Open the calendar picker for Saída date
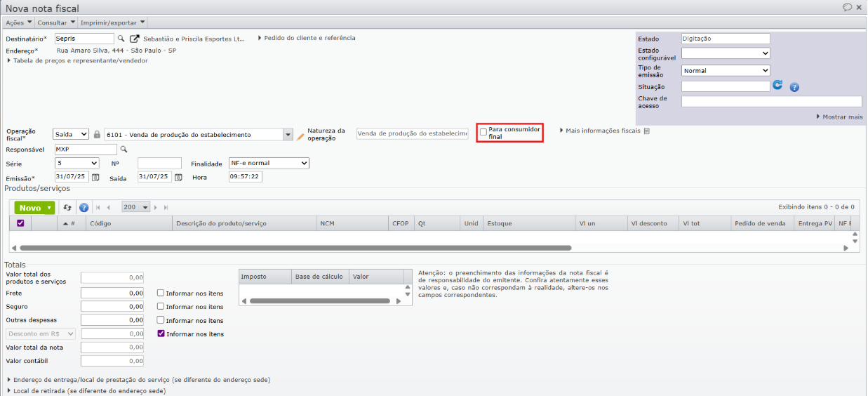Screen dimensions: 868x396 178,178
